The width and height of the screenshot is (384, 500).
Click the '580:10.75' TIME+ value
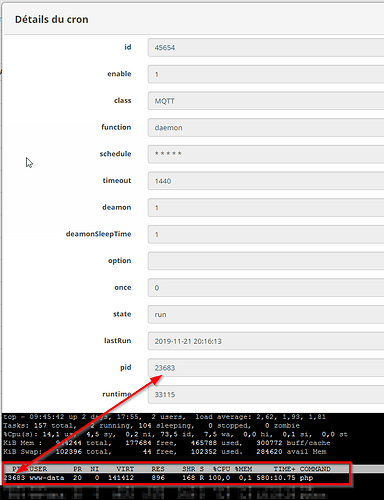[x=276, y=478]
